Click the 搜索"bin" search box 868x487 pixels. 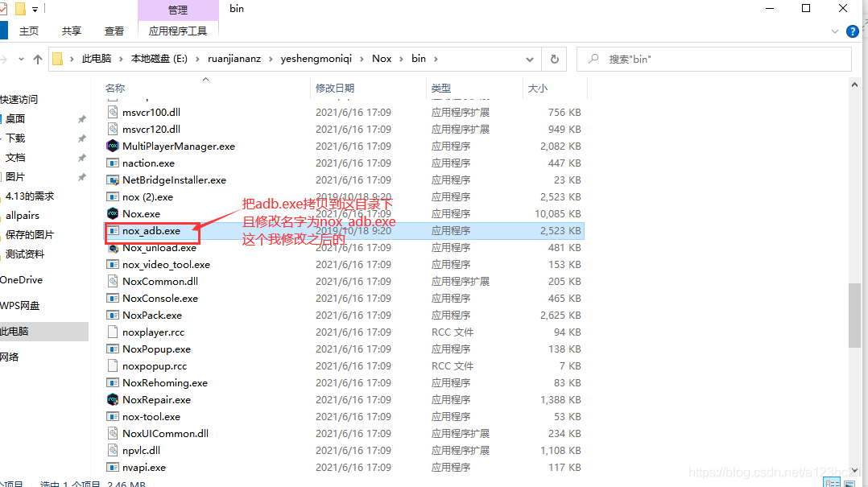point(714,60)
